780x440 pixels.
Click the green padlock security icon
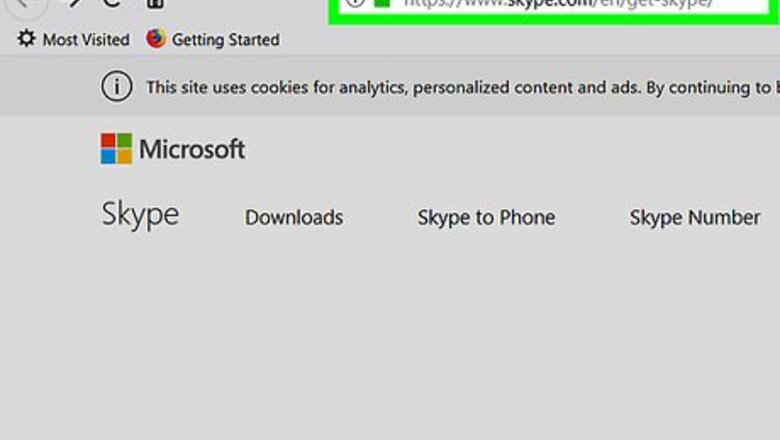[x=381, y=4]
